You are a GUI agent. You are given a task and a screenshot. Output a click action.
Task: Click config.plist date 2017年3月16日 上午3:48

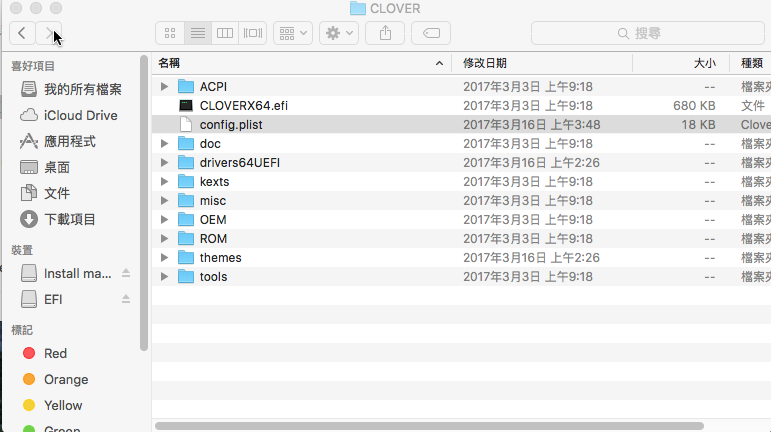[x=532, y=125]
